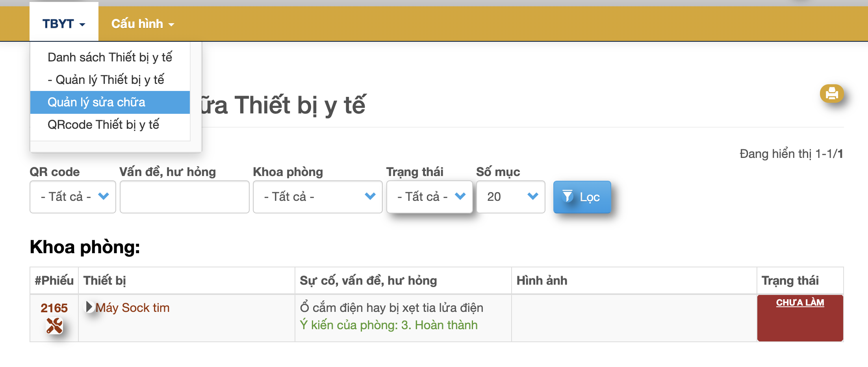Viewport: 868px width, 367px height.
Task: Select Quản lý sửa chữa menu item
Action: pyautogui.click(x=96, y=102)
